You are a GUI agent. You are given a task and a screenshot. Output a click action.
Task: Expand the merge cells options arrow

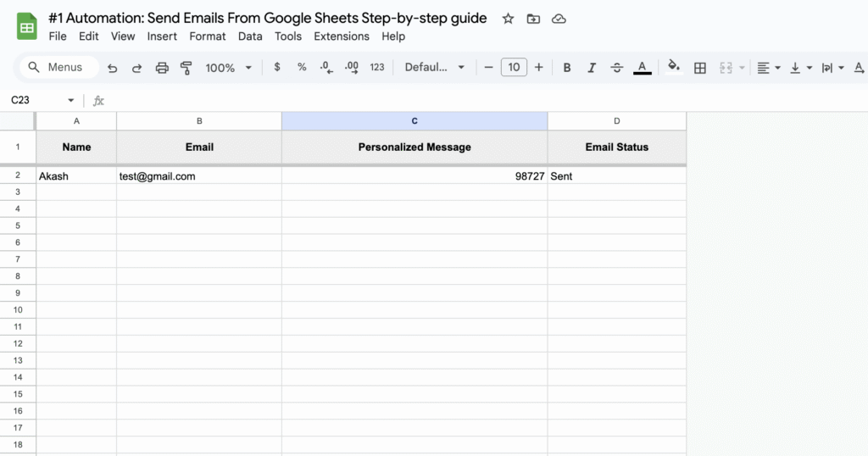(742, 68)
